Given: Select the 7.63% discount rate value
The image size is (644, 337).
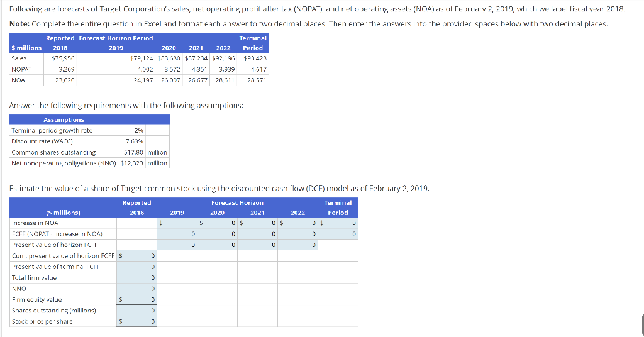Looking at the screenshot, I should coord(135,141).
